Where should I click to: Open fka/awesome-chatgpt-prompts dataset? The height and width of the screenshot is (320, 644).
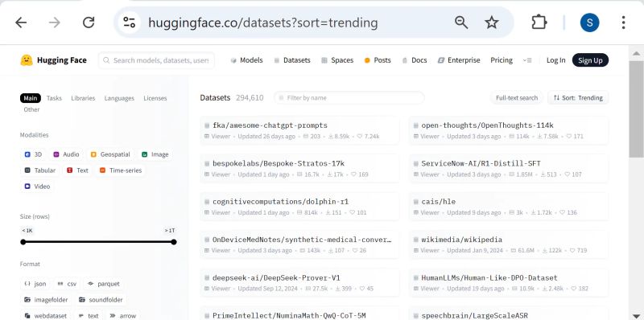(299, 130)
